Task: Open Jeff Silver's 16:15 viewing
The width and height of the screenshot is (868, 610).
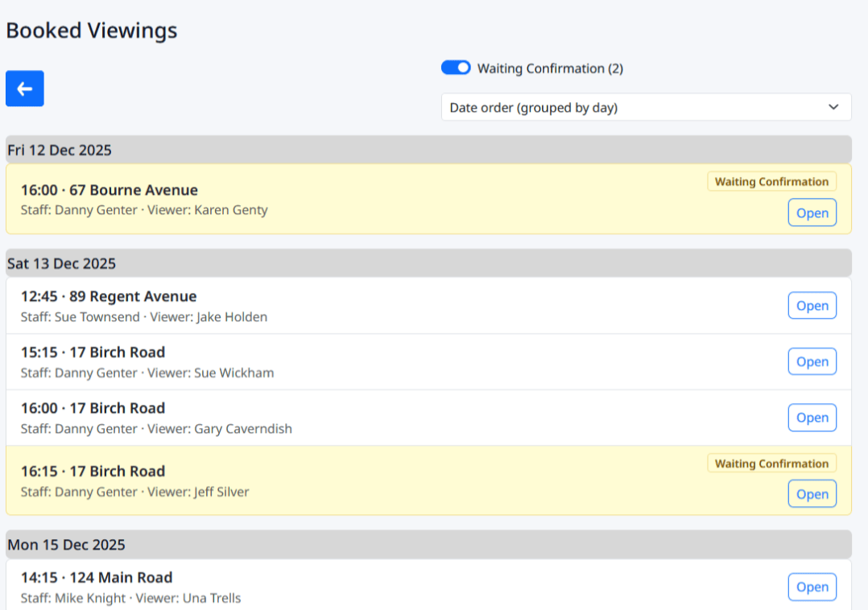Action: click(812, 494)
